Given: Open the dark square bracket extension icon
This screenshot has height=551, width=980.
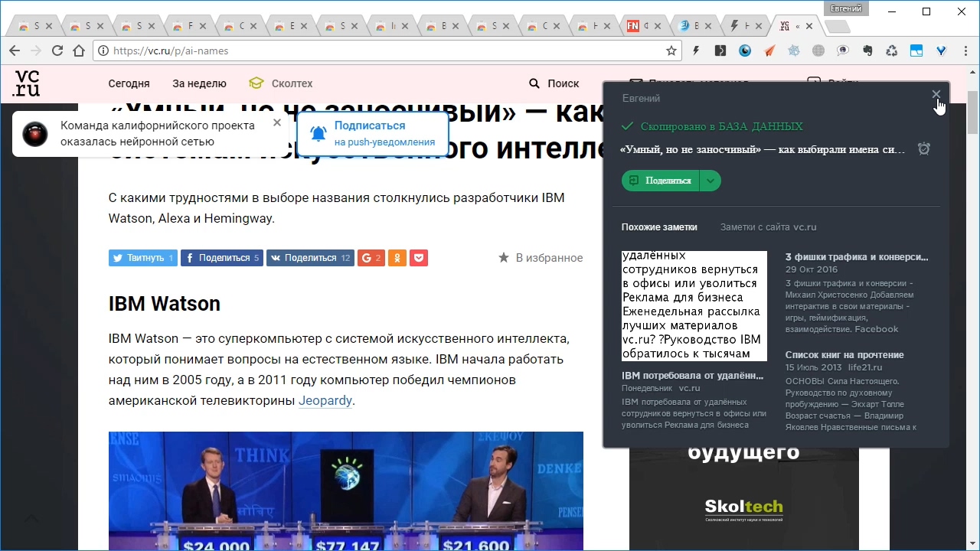Looking at the screenshot, I should [720, 51].
